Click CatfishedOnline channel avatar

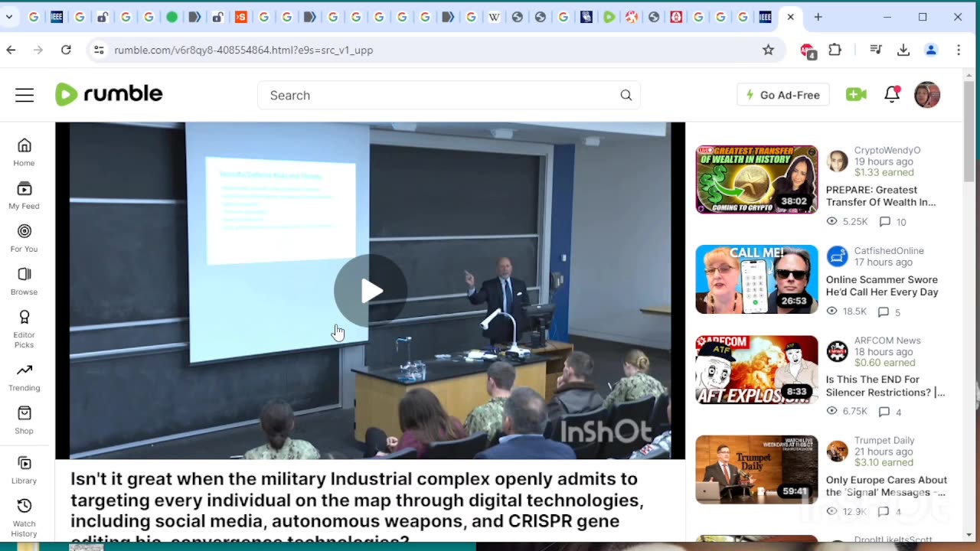(x=838, y=256)
